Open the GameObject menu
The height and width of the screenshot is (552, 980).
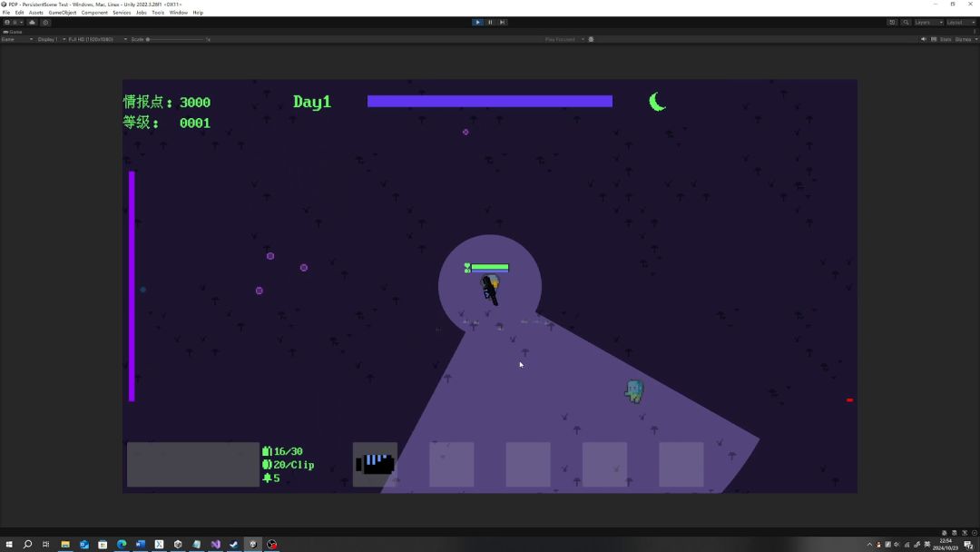(x=62, y=13)
